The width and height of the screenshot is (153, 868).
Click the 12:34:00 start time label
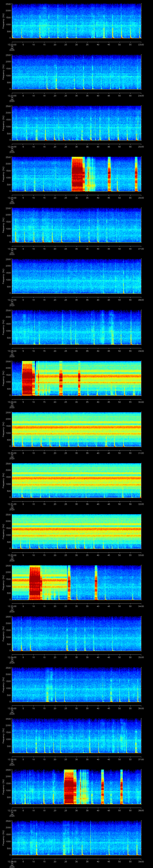click(x=12, y=657)
